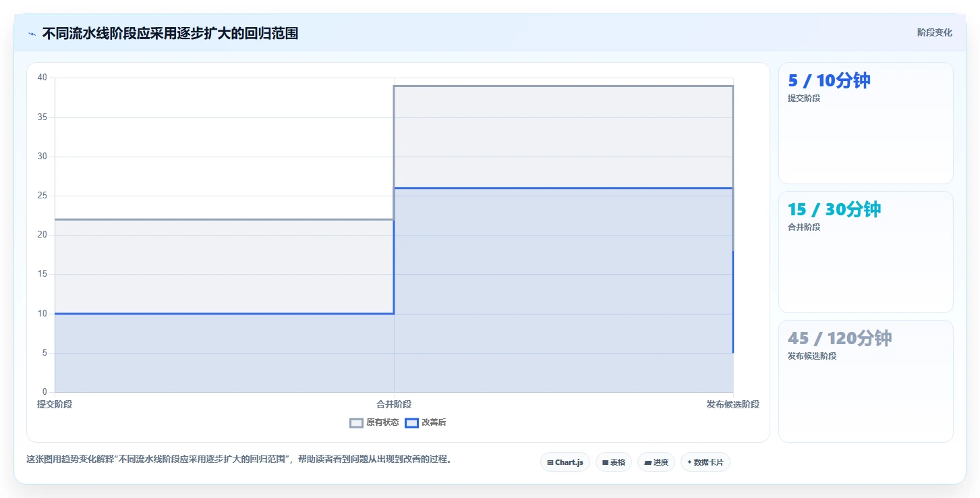
Task: Select the 进度 tag button
Action: point(656,462)
